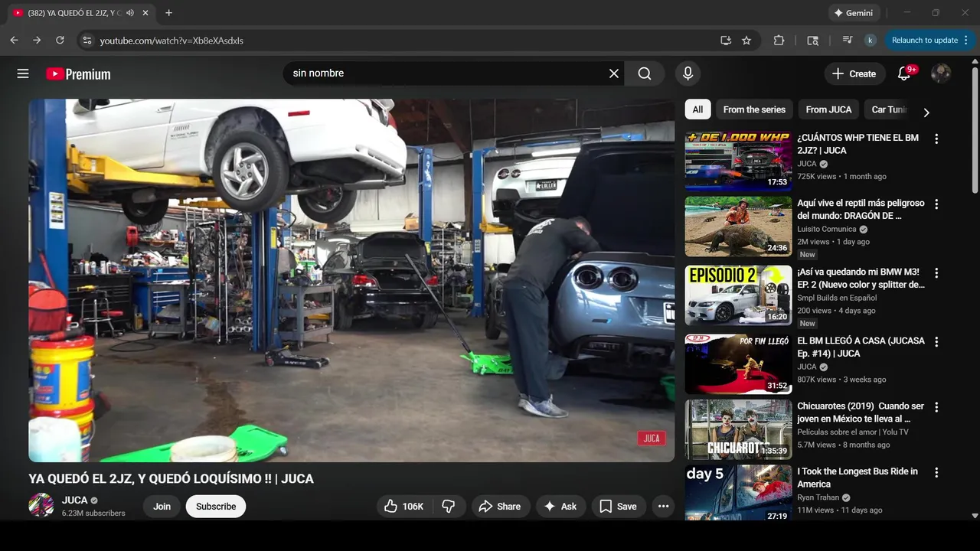Viewport: 980px width, 551px height.
Task: Open options for 'EL BM LLEGÓ A CASA'
Action: (x=936, y=341)
